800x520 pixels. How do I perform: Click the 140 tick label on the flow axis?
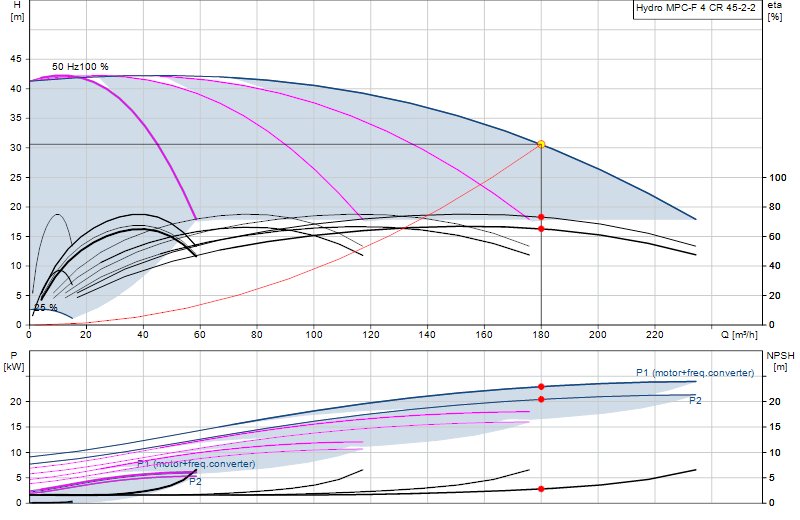427,335
